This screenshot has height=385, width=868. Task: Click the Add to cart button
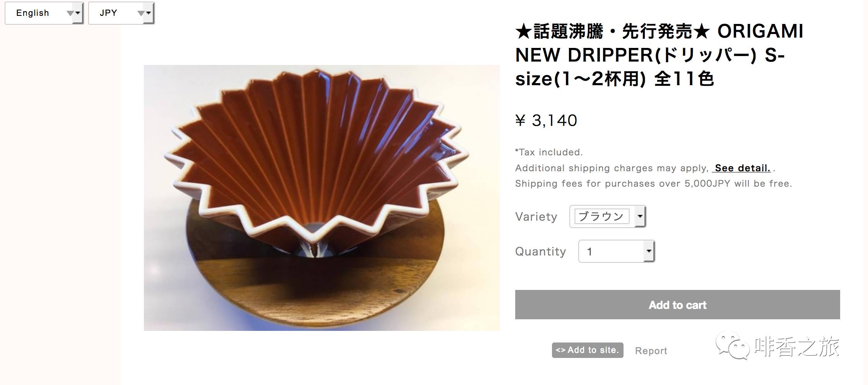[x=677, y=305]
